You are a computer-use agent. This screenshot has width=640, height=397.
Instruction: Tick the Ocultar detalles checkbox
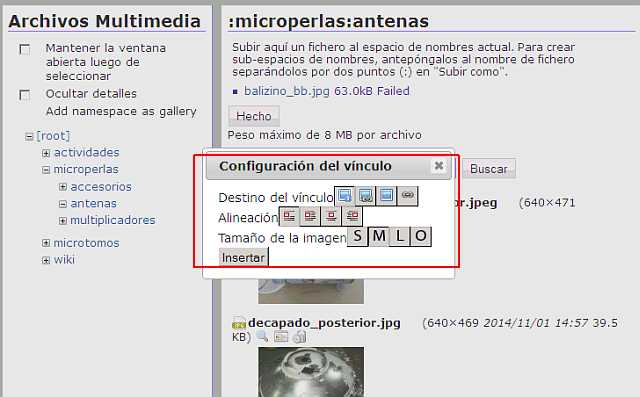click(25, 95)
